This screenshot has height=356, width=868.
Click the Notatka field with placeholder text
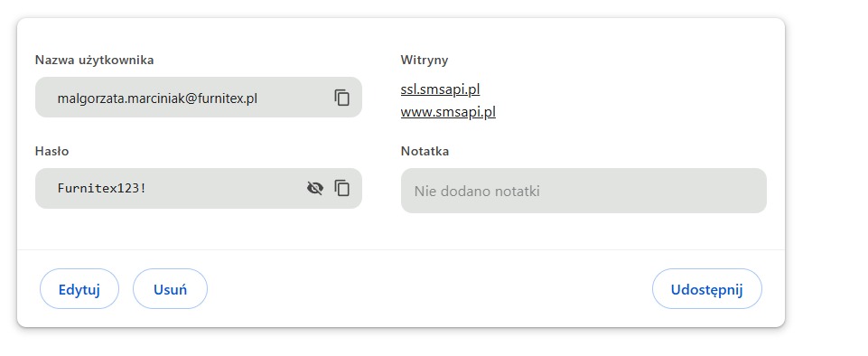tap(583, 191)
